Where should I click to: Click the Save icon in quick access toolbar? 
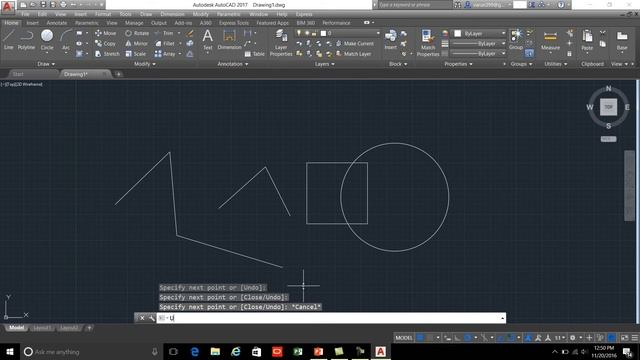tap(43, 5)
